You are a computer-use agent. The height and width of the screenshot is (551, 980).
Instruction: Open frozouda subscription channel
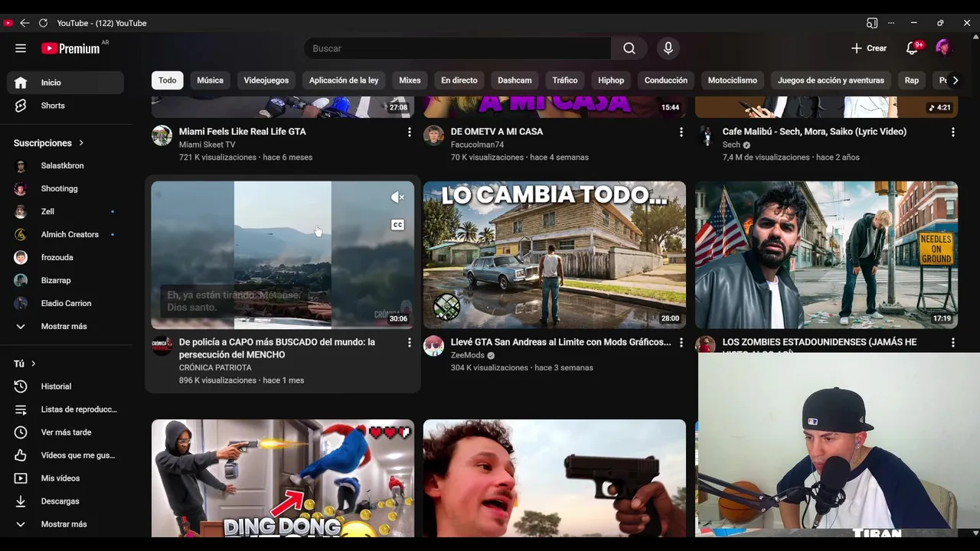[65, 258]
